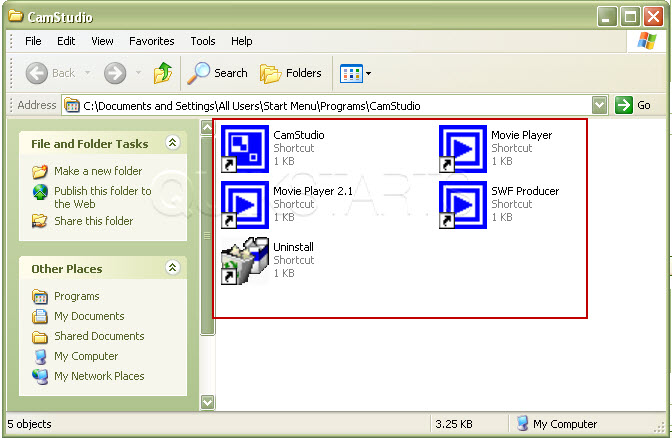This screenshot has height=438, width=672.
Task: Click the Shared Documents folder icon
Action: pyautogui.click(x=40, y=337)
